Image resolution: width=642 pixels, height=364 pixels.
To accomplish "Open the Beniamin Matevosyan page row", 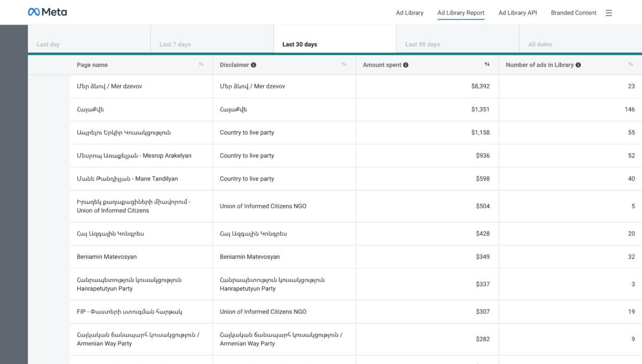I will (x=107, y=257).
